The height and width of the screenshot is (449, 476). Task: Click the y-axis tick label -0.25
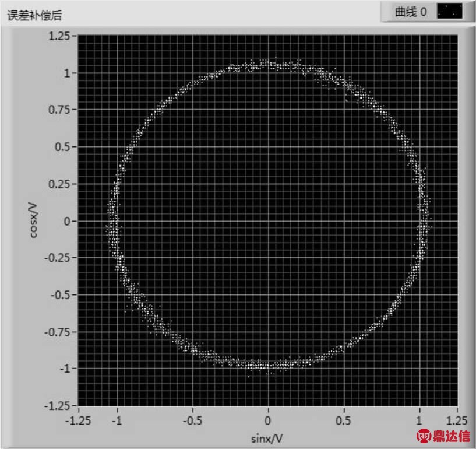tap(57, 258)
